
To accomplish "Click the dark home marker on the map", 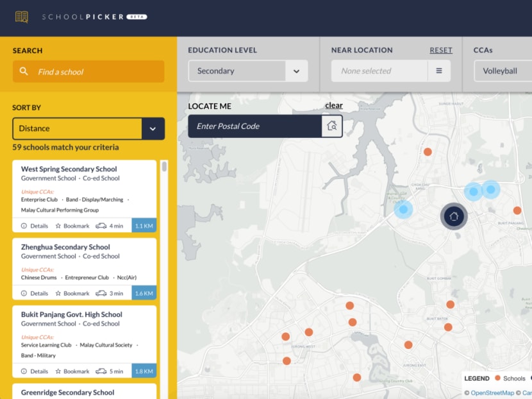I will [x=454, y=216].
